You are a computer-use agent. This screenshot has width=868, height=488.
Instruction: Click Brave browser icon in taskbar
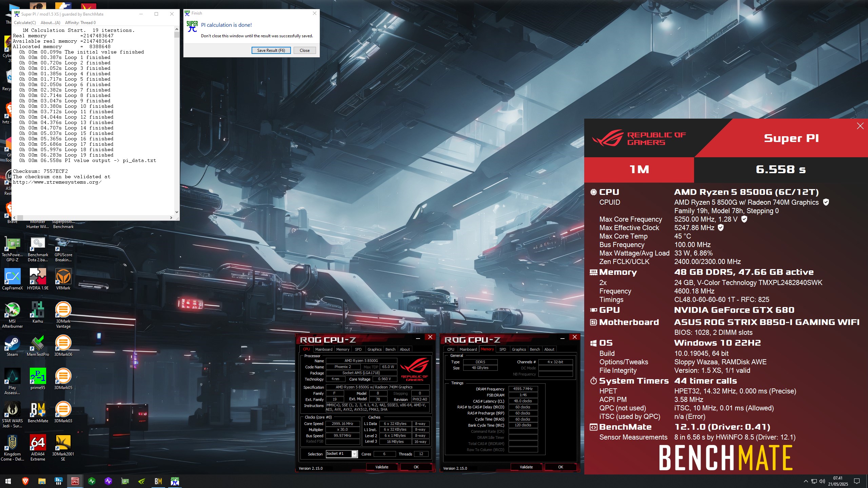tap(25, 481)
